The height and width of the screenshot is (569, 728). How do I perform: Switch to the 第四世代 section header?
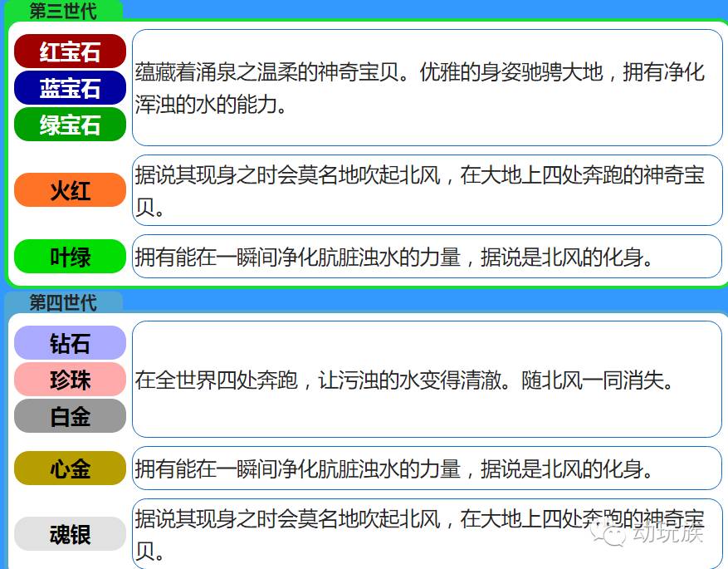(x=63, y=302)
